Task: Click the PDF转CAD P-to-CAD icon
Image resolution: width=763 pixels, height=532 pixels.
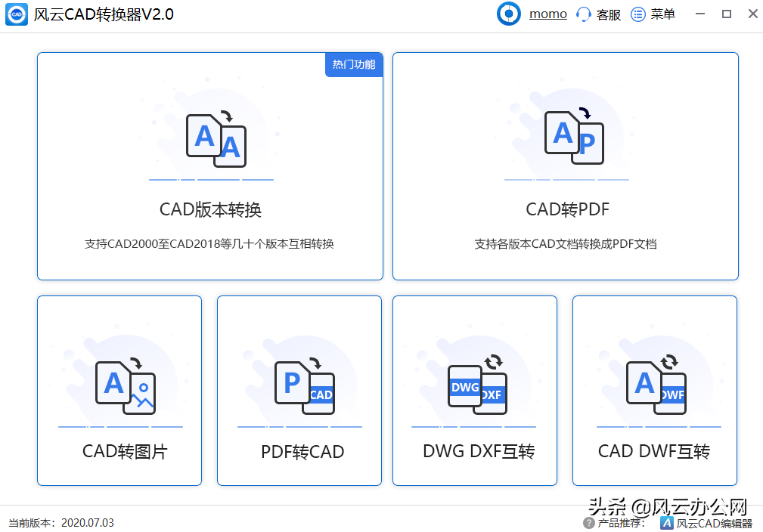Action: click(305, 387)
